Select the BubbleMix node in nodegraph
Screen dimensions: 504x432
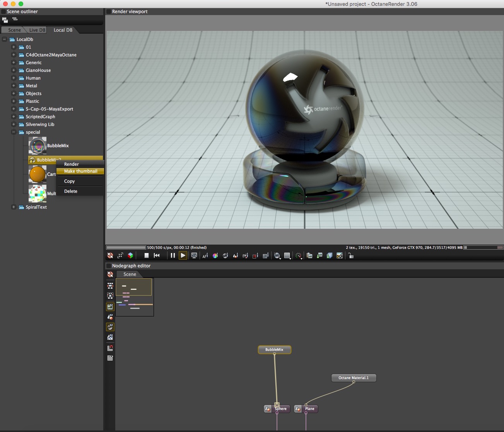tap(274, 350)
